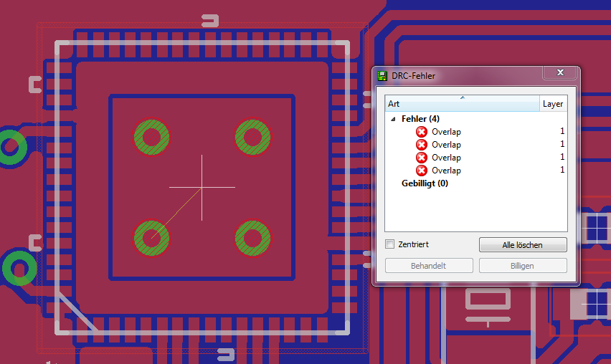Close the DRC-Fehler dialog
Viewport: 611px width, 364px height.
(560, 72)
